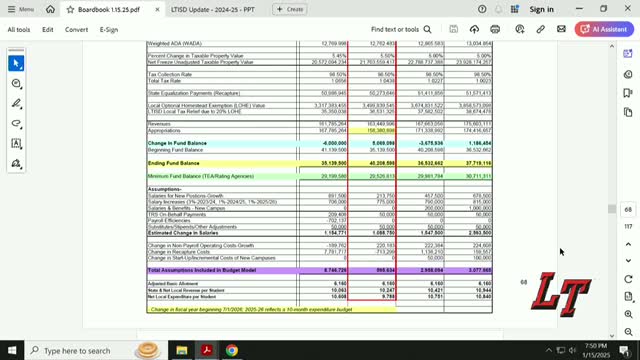Open the E-Sign menu
The height and width of the screenshot is (360, 640).
click(109, 29)
